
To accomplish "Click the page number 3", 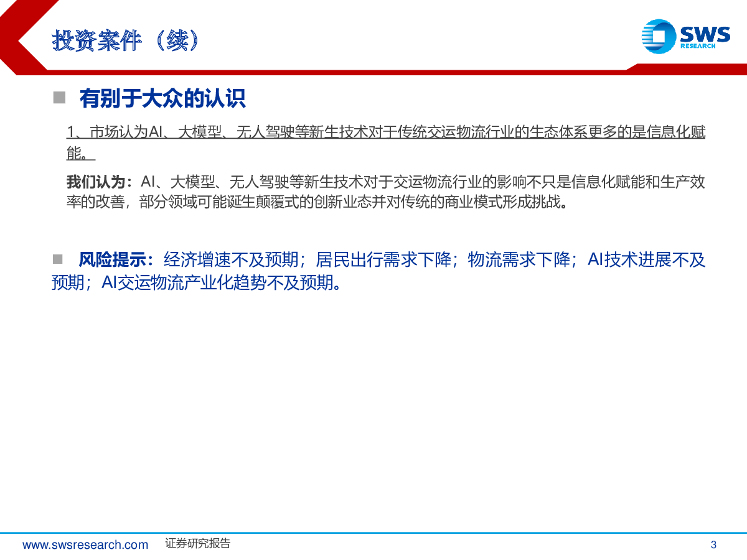I will 713,545.
